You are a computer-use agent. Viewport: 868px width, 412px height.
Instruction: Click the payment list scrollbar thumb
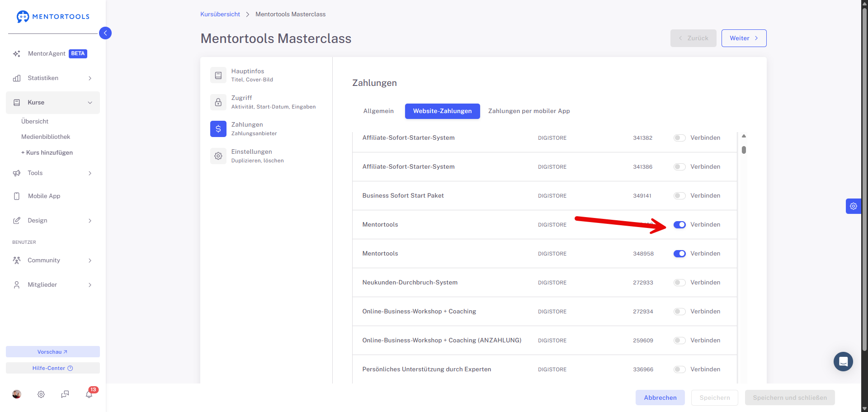click(744, 150)
